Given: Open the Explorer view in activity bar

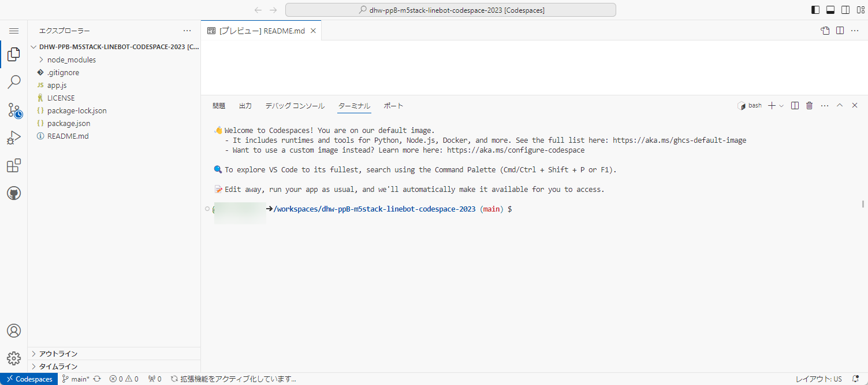Looking at the screenshot, I should click(x=14, y=55).
